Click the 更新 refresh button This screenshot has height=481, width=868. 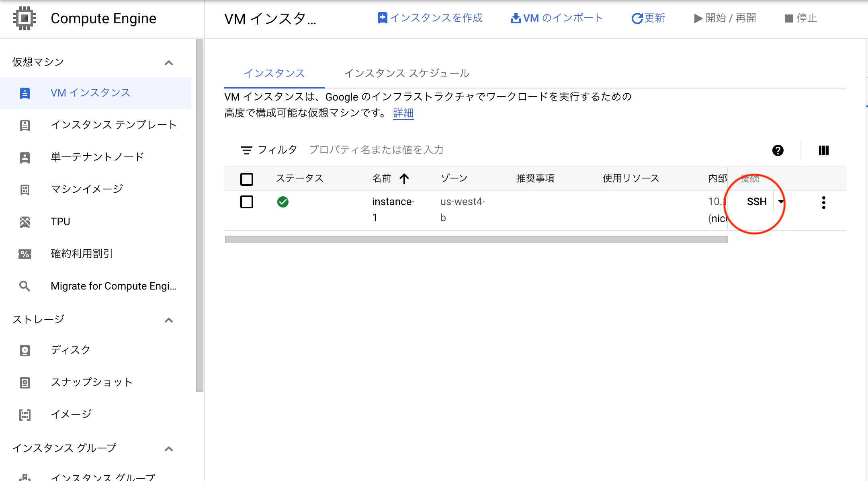click(x=648, y=18)
